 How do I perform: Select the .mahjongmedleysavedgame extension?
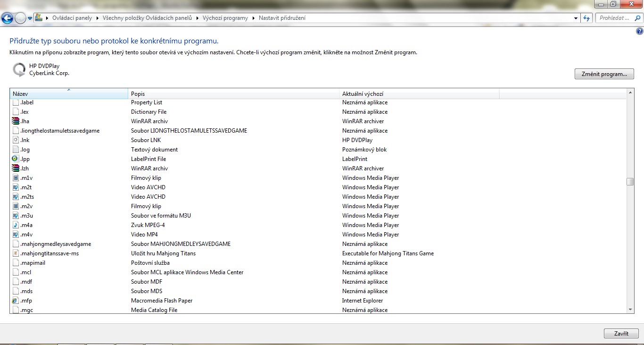pyautogui.click(x=56, y=244)
